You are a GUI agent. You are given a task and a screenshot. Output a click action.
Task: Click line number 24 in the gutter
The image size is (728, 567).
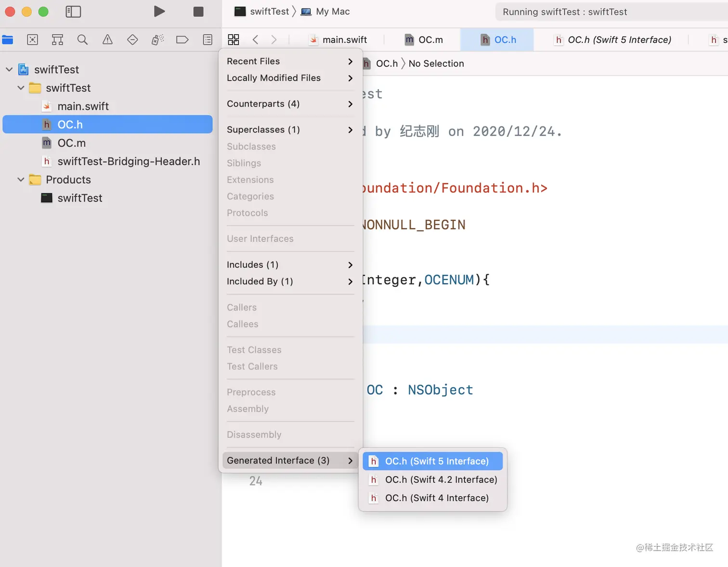256,481
